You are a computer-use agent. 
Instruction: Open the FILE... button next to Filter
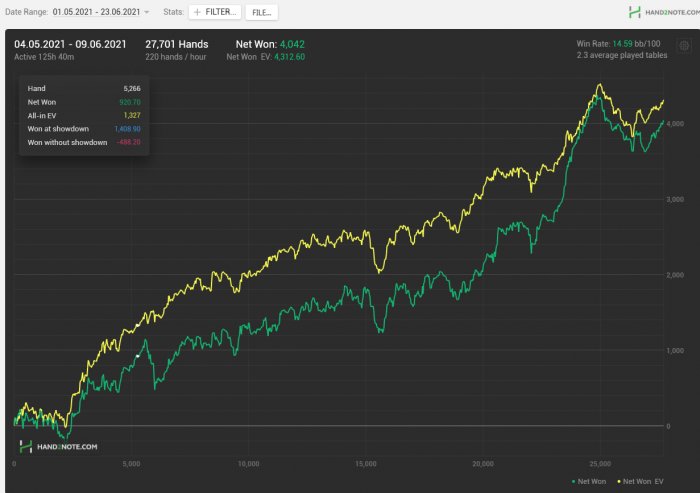point(262,12)
